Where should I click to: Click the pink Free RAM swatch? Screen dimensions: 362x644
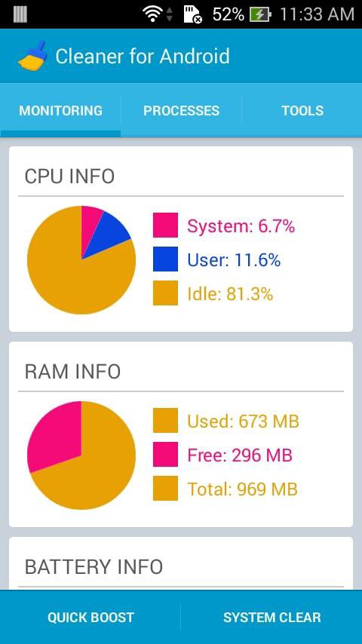point(166,454)
